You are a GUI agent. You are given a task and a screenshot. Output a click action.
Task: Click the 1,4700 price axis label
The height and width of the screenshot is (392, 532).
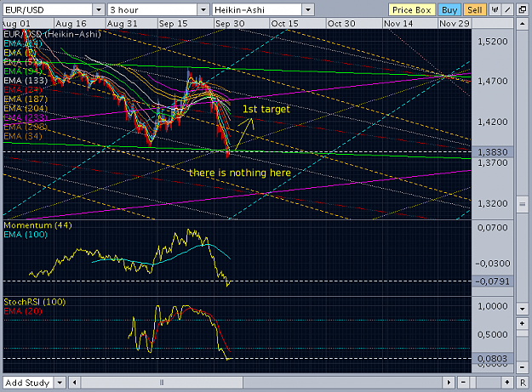pos(493,81)
